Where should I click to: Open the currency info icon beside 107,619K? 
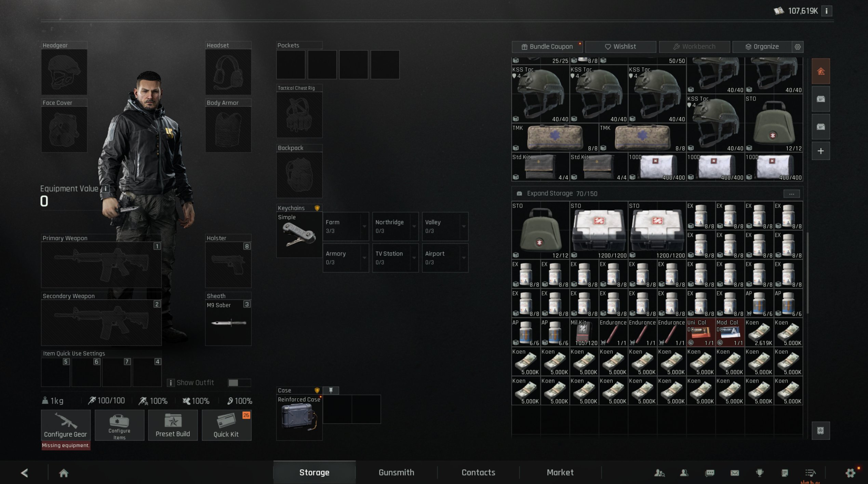[x=827, y=11]
